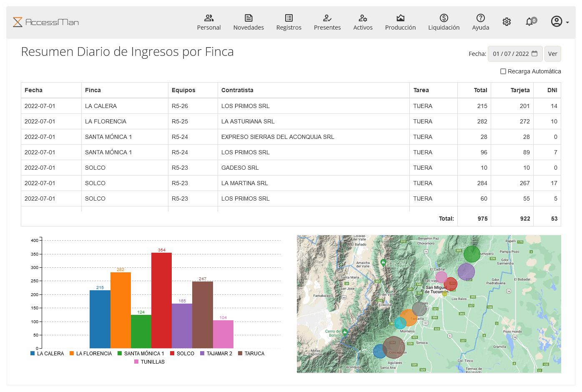The image size is (582, 392).
Task: Open the Ayuda help link
Action: pyautogui.click(x=480, y=22)
